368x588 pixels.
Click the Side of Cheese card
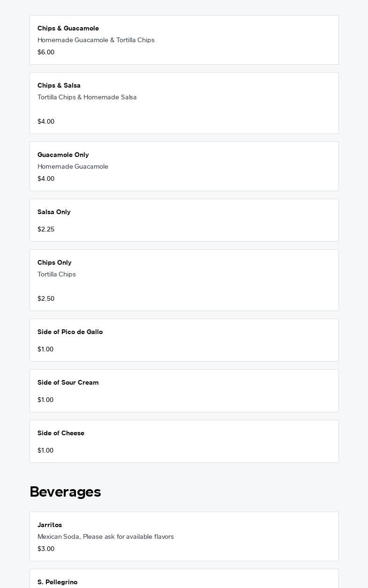184,441
